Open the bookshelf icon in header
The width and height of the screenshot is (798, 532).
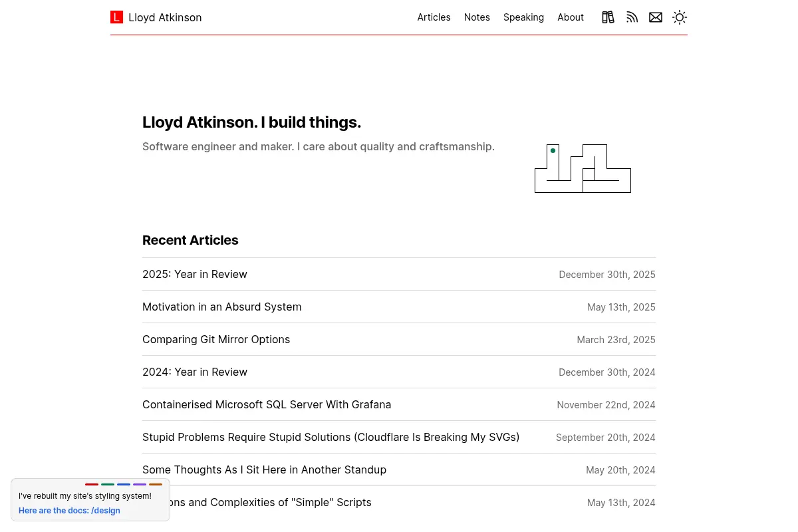click(x=608, y=17)
